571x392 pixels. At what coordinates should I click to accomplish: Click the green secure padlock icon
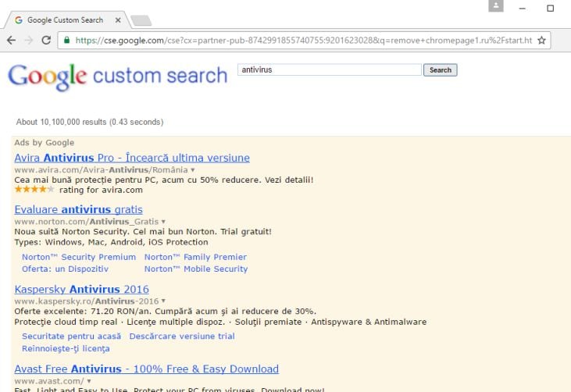point(66,40)
